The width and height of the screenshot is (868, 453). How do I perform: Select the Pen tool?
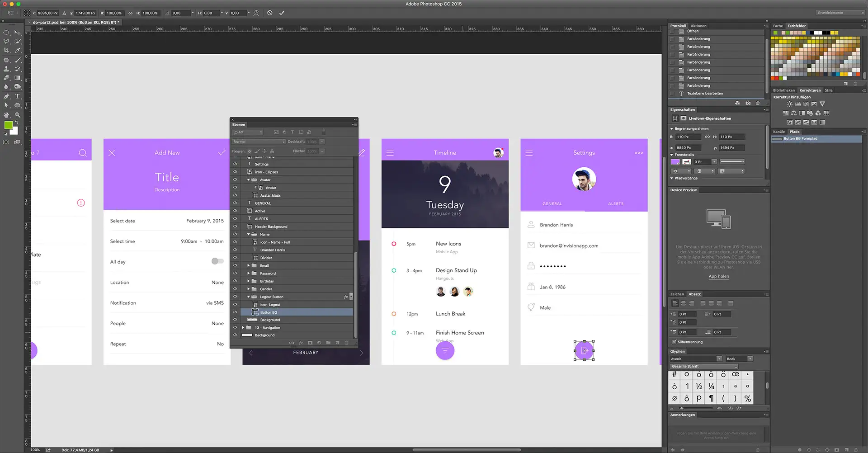click(x=6, y=96)
